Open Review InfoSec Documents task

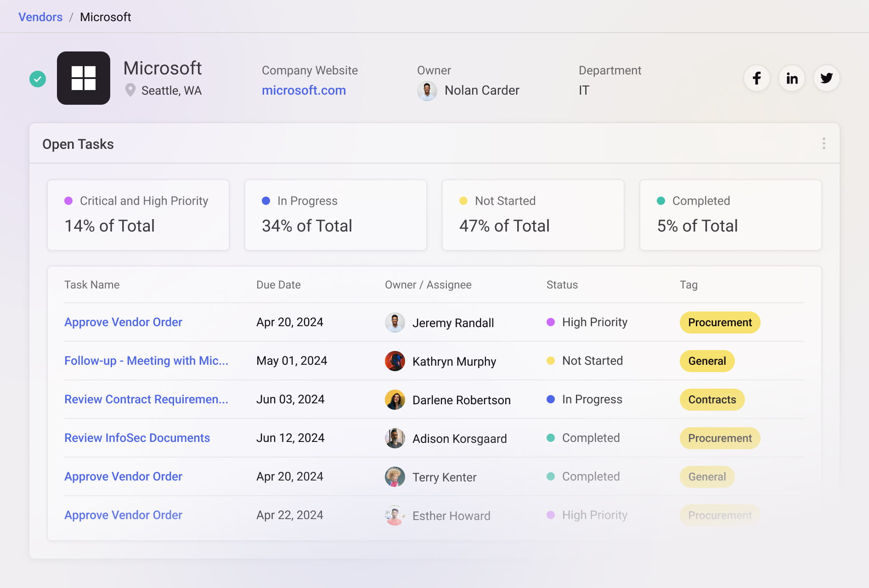(x=137, y=438)
